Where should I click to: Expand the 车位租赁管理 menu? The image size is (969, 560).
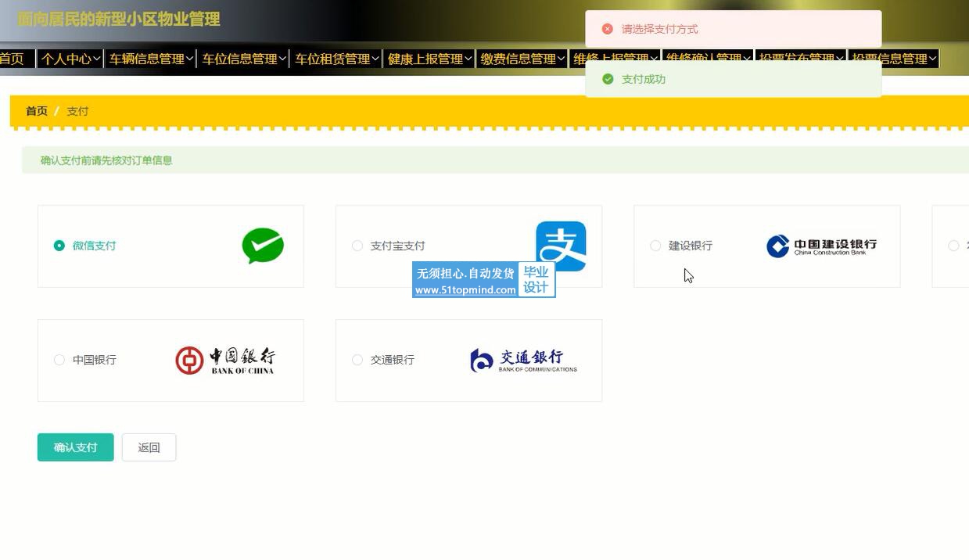336,59
